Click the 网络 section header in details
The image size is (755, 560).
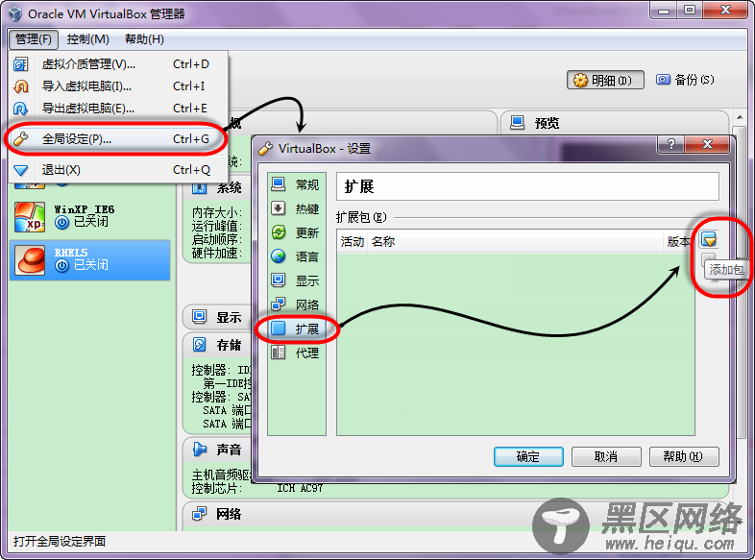coord(229,514)
